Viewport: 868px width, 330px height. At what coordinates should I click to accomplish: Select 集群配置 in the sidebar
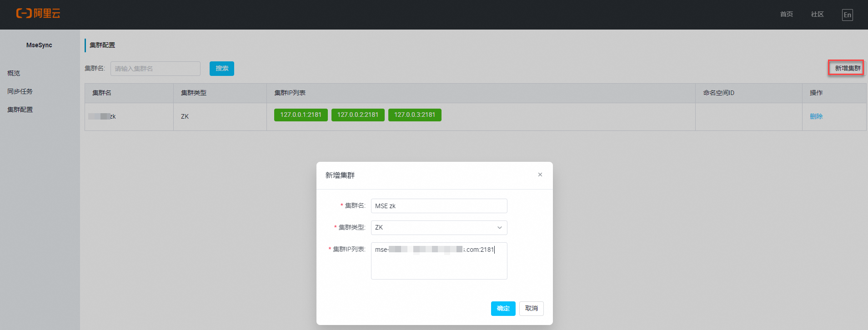coord(20,110)
